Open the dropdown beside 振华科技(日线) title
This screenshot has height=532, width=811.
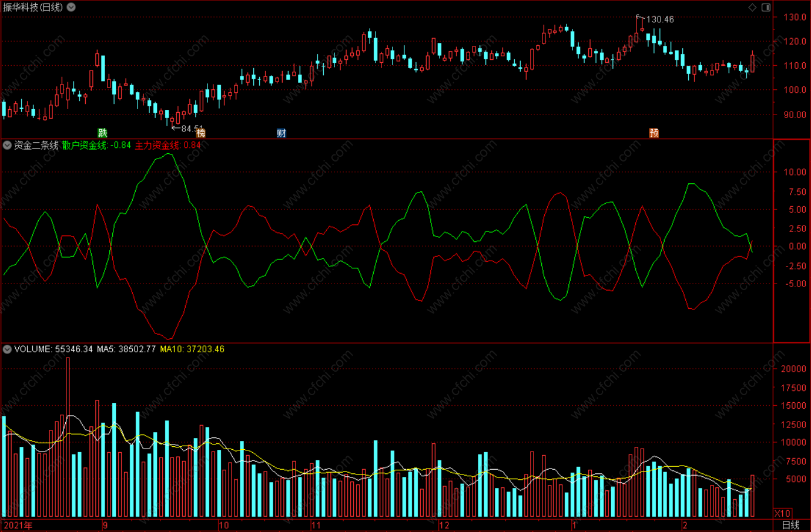(71, 7)
